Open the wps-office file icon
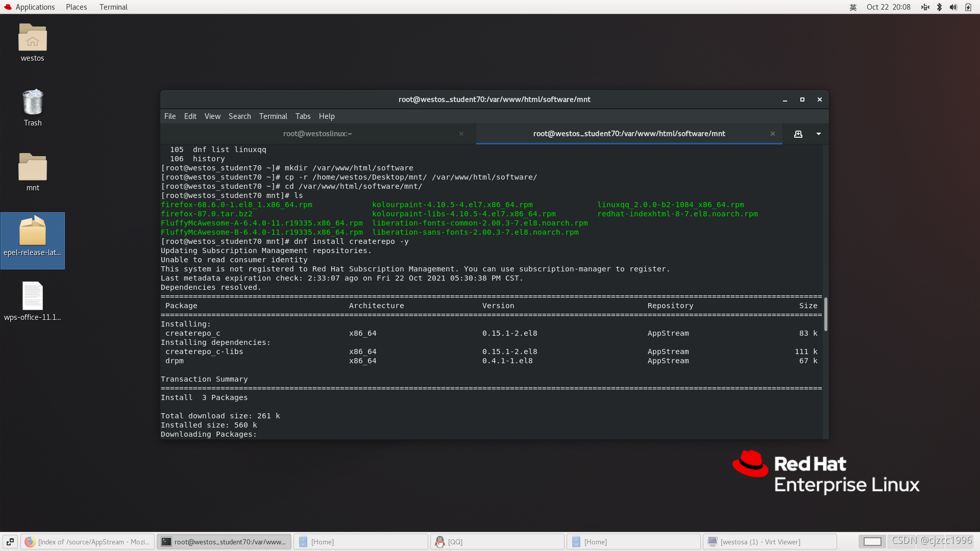 tap(33, 296)
